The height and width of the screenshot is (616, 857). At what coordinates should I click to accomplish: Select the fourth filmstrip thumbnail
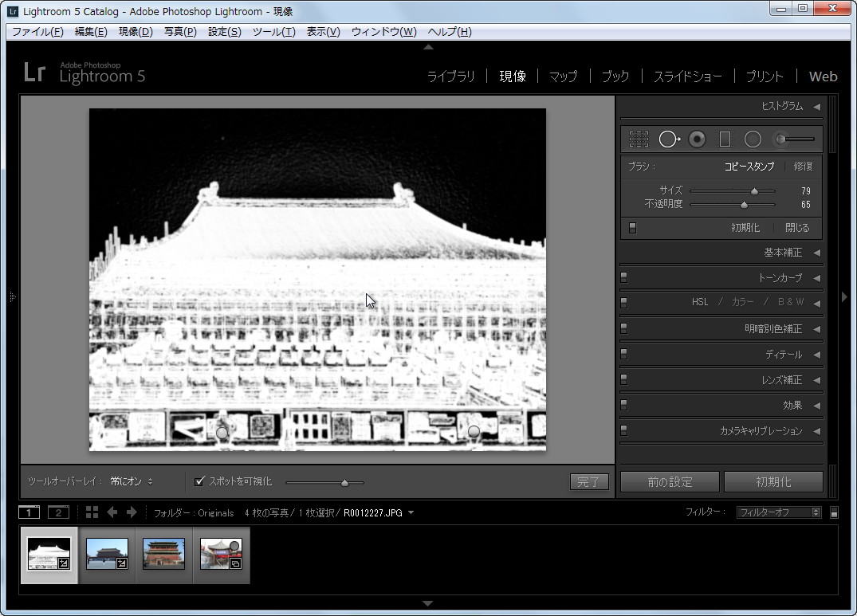point(221,554)
